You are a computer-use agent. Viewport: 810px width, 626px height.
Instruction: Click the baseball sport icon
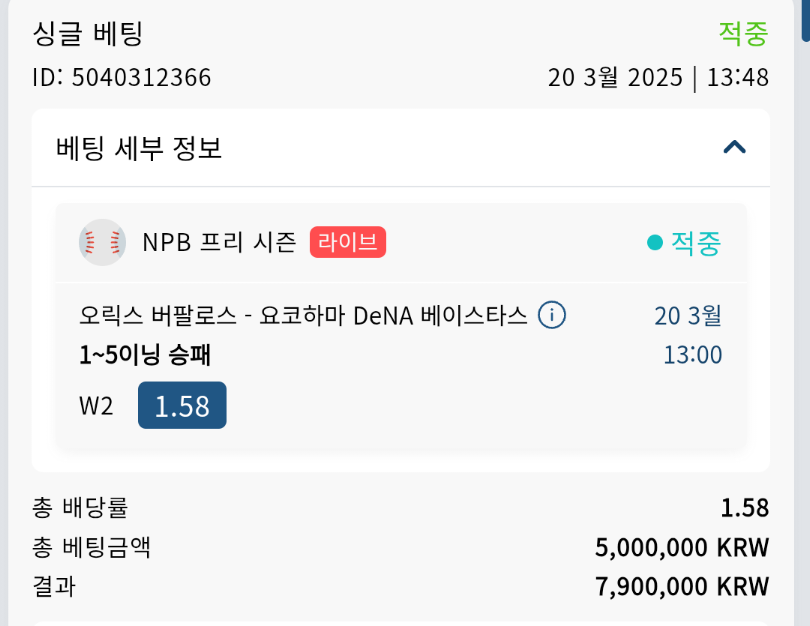[x=102, y=242]
